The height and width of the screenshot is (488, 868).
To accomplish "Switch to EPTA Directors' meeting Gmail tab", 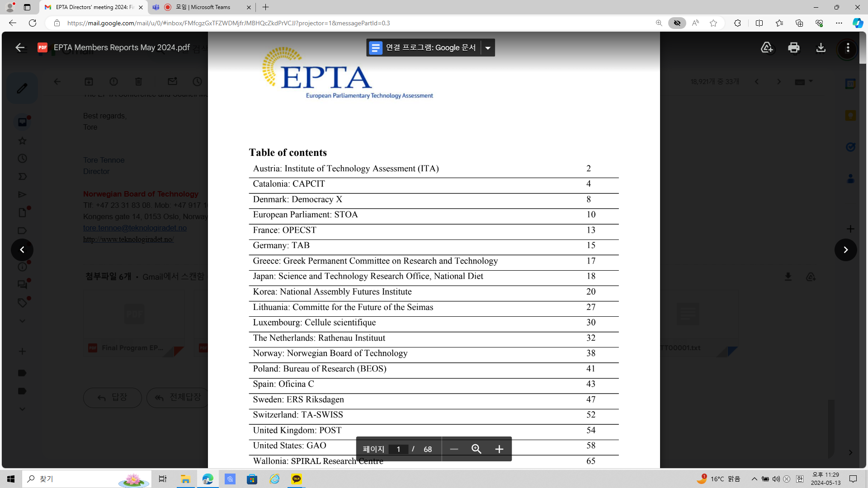I will (94, 7).
